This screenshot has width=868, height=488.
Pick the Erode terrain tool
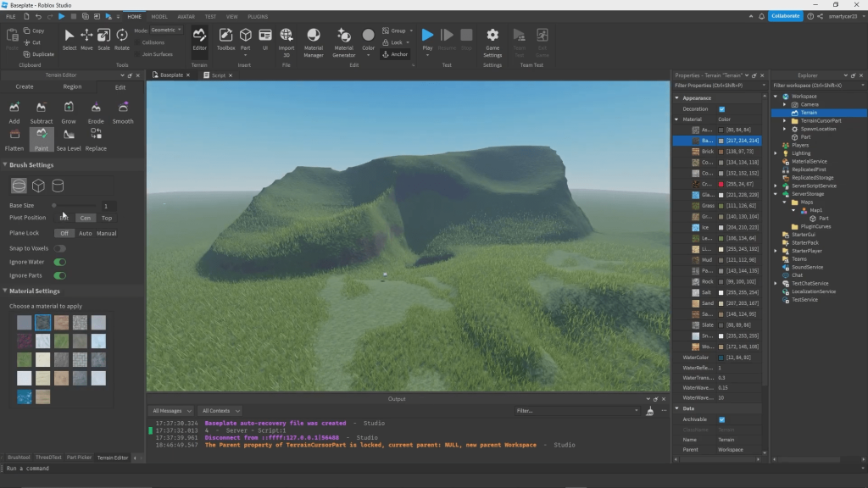96,113
